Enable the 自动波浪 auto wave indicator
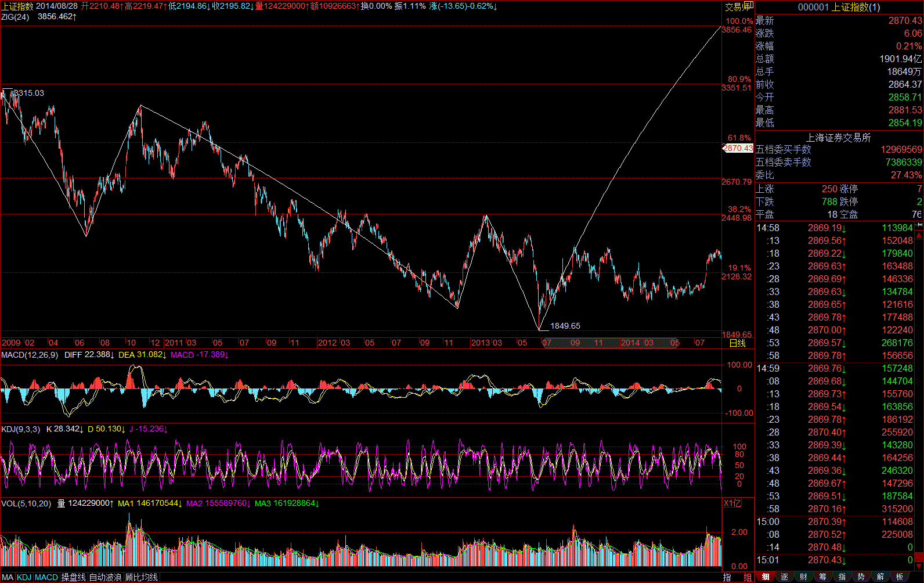Screen dimensions: 924x583 click(105, 577)
